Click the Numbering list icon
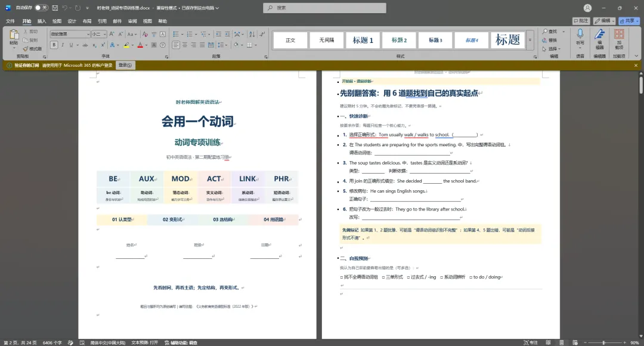644x346 pixels. click(190, 34)
